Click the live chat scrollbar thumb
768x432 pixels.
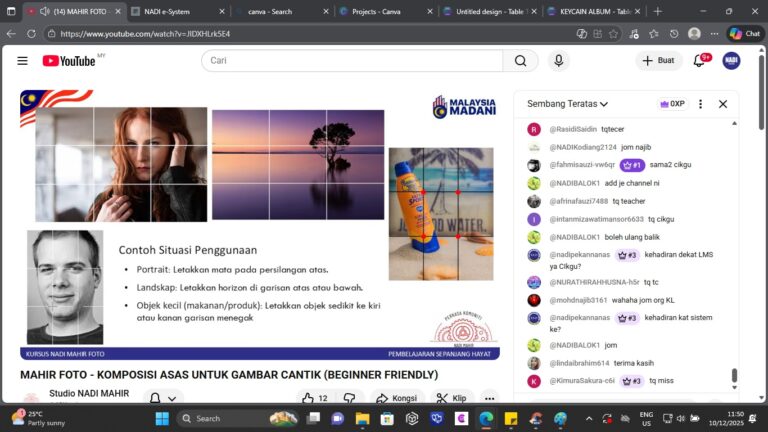[734, 376]
